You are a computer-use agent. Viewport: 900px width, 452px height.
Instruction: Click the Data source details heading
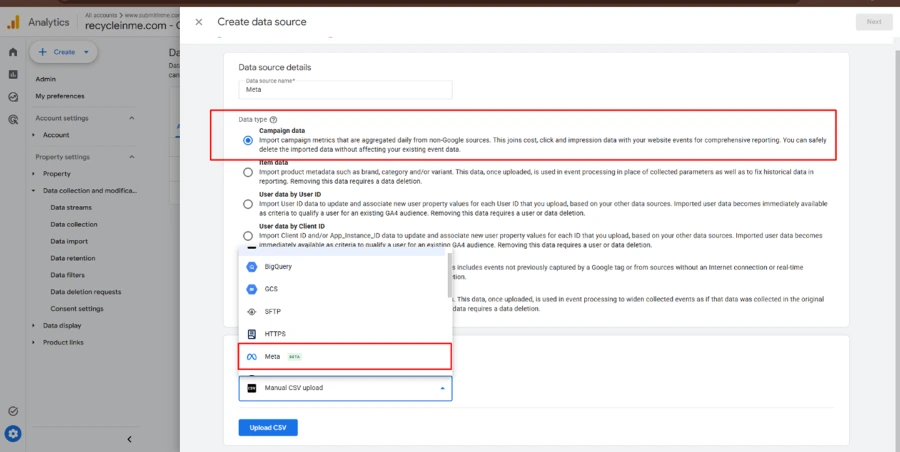[275, 67]
